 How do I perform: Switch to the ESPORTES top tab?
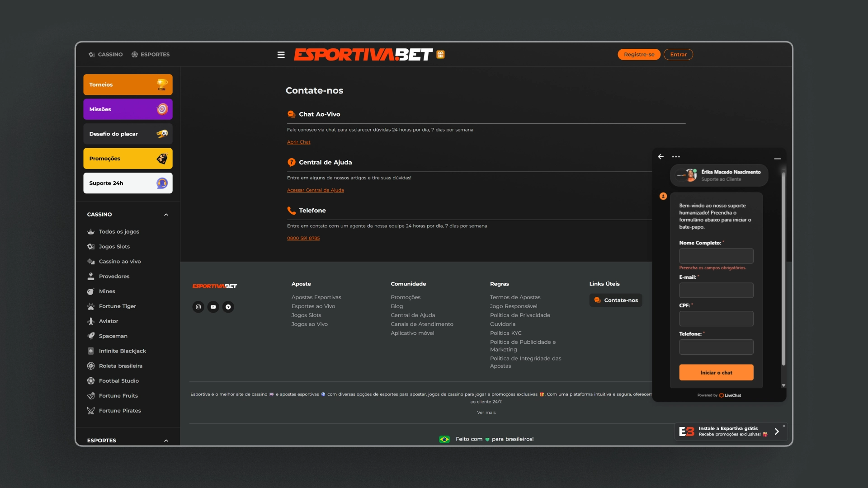151,55
